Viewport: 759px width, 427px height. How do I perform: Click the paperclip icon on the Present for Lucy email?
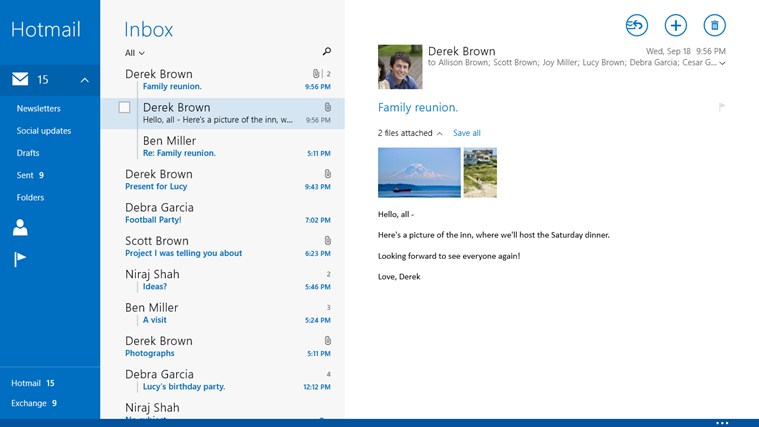pyautogui.click(x=328, y=174)
